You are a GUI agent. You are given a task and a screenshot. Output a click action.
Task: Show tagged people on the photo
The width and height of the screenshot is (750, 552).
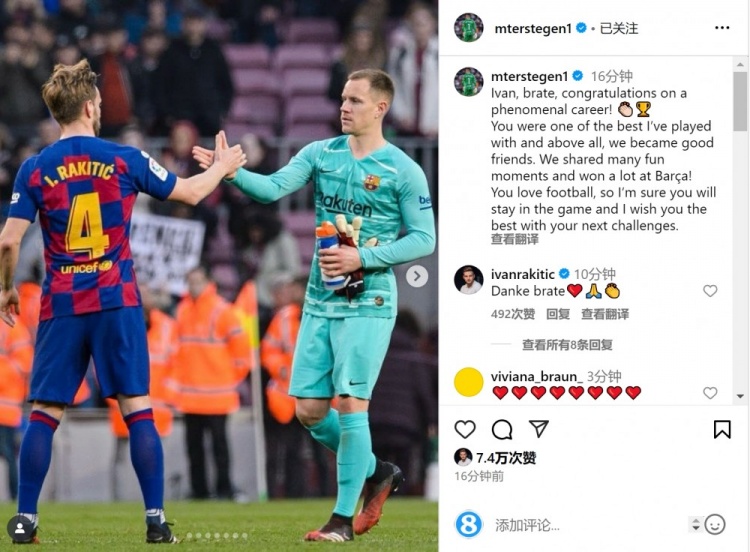(x=20, y=528)
